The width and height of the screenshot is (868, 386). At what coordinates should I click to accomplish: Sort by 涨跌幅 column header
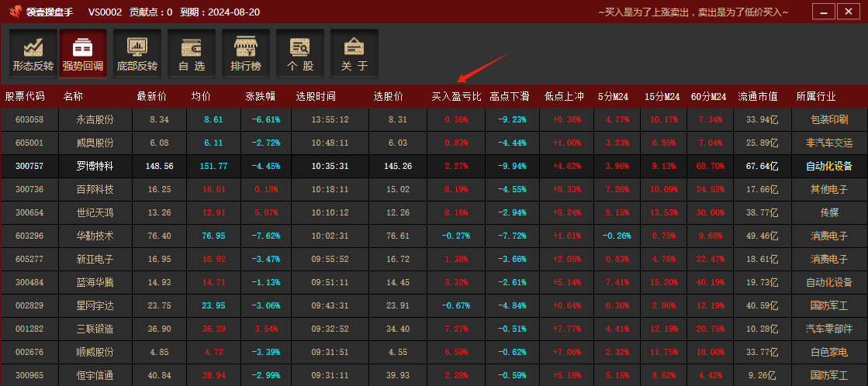coord(260,97)
